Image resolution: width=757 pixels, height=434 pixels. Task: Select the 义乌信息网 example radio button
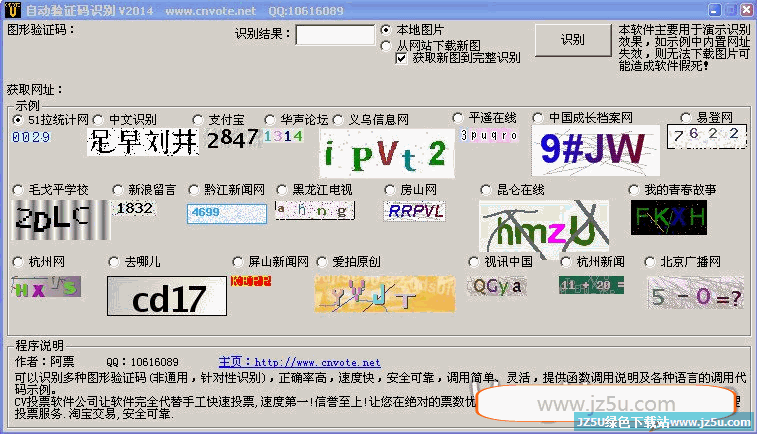coord(338,119)
